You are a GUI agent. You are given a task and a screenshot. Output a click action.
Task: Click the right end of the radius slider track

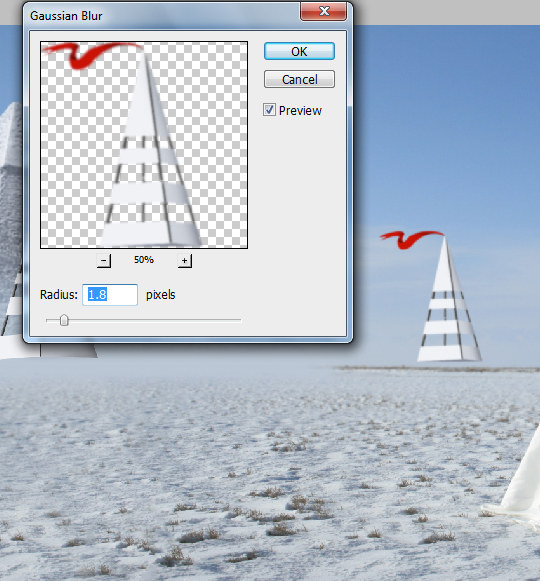pos(239,320)
